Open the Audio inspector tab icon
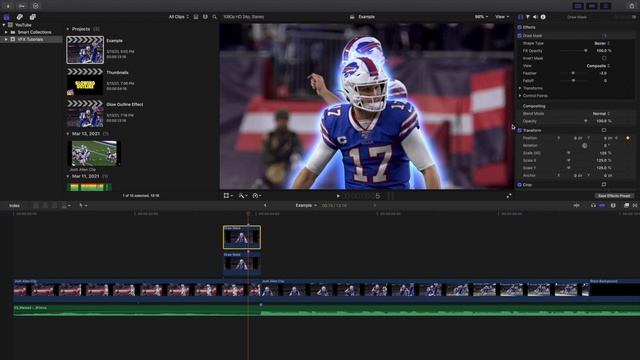This screenshot has width=640, height=360. coord(535,17)
